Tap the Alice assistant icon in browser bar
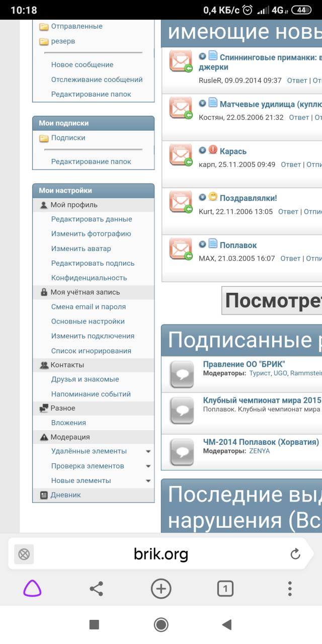 tap(32, 588)
